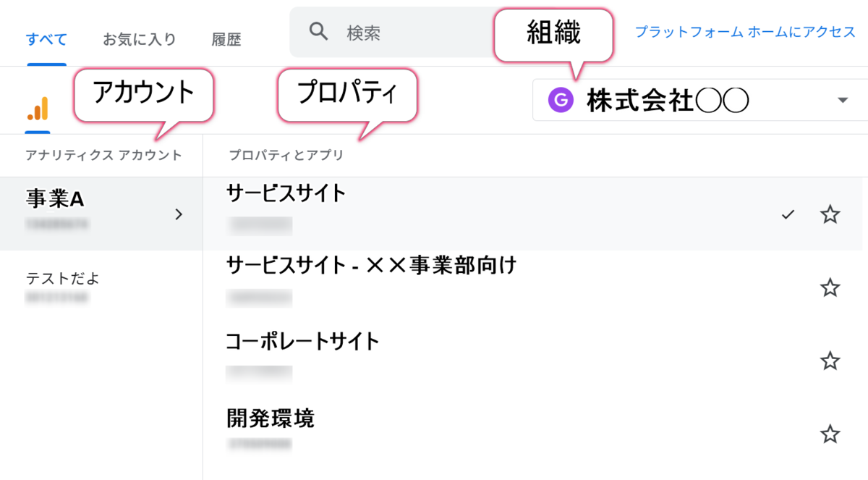Switch to the すべて tab

pos(47,39)
